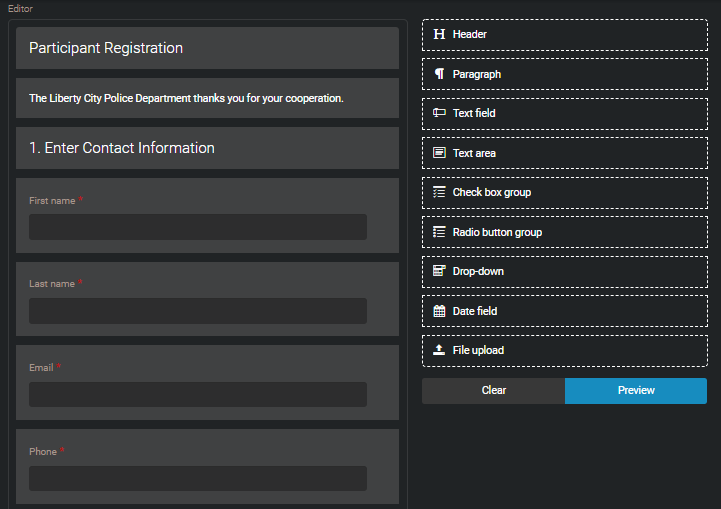721x509 pixels.
Task: Select the Enter Contact Information header block
Action: (x=207, y=148)
